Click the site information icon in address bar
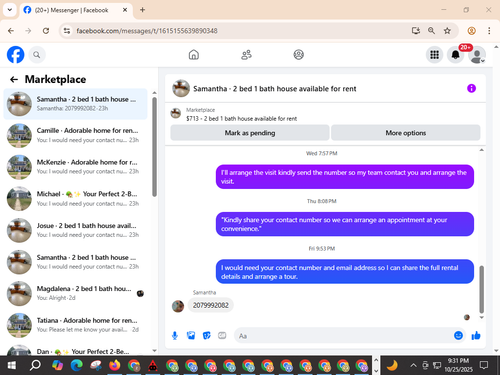Viewport: 500px width, 375px height. 67,31
